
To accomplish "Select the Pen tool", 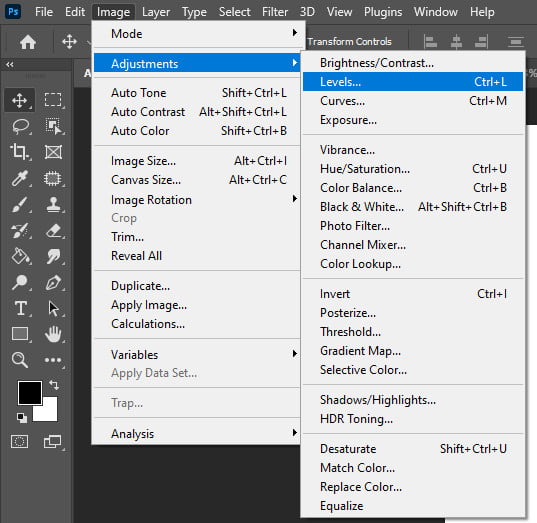I will coord(53,283).
